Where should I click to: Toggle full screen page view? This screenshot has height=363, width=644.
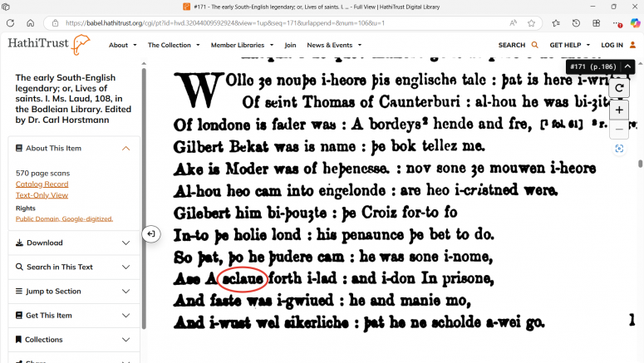click(x=619, y=148)
